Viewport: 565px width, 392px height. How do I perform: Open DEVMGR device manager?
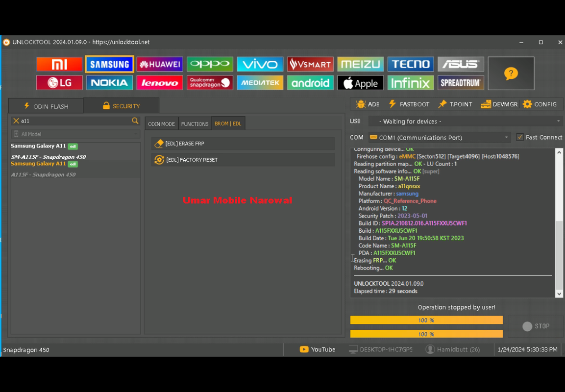(499, 104)
